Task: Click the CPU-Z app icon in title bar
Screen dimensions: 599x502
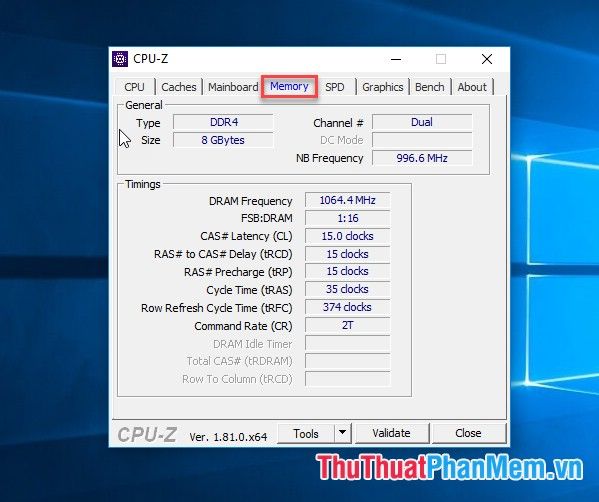Action: (x=120, y=59)
